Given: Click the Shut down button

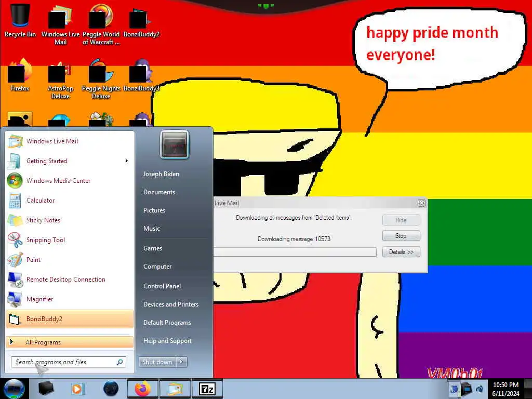Looking at the screenshot, I should tap(157, 362).
